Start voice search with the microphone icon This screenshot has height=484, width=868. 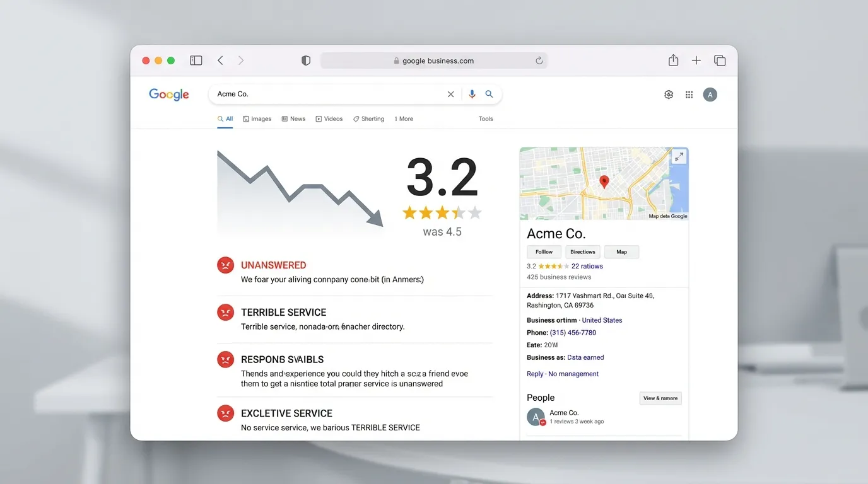point(472,94)
